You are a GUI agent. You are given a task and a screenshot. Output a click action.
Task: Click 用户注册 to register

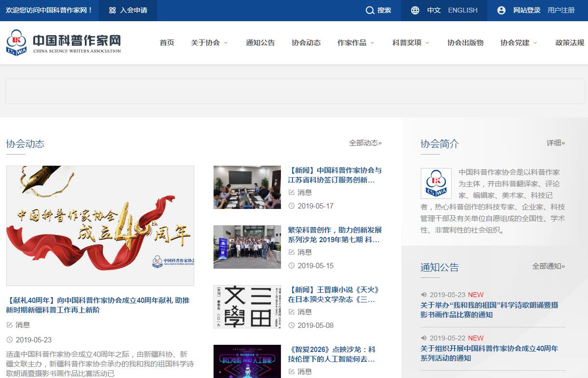561,10
